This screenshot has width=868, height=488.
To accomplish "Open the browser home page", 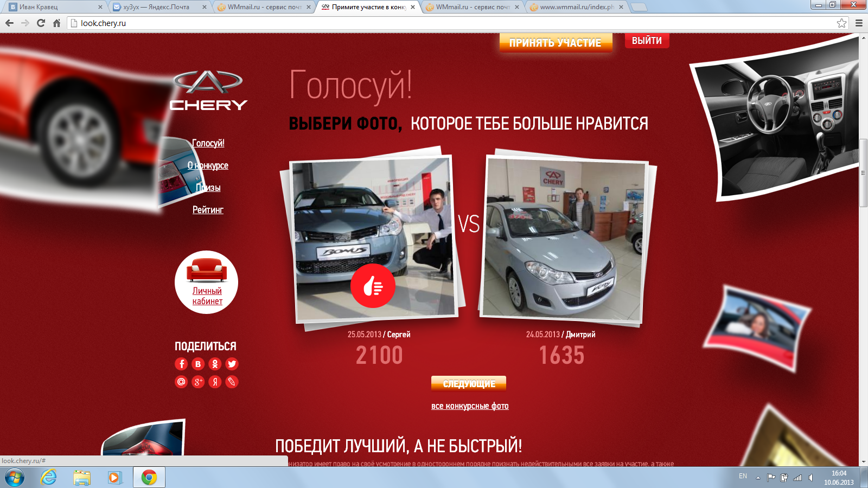I will pyautogui.click(x=56, y=23).
